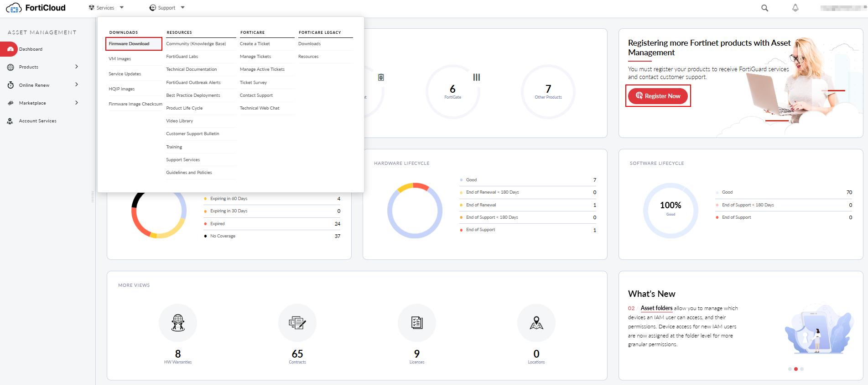Click the Support headset icon in header

(153, 8)
